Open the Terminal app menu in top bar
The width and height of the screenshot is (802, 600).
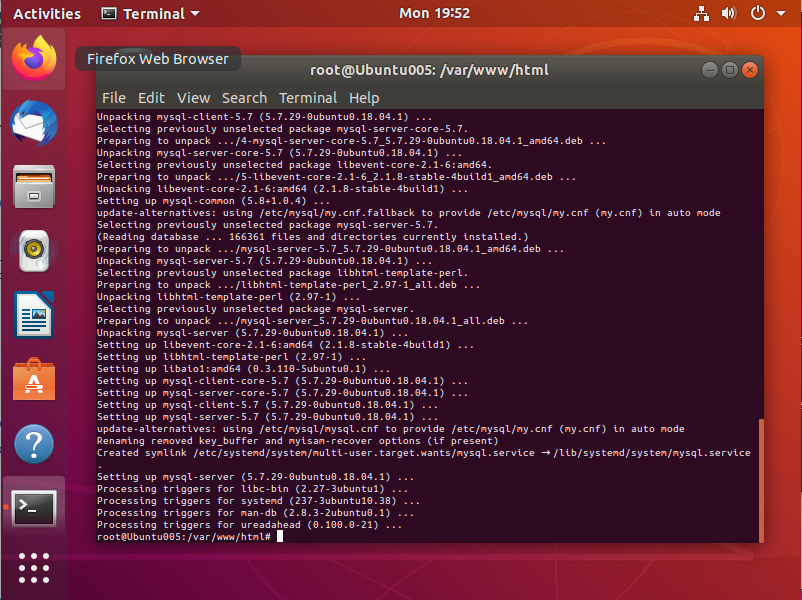[x=150, y=13]
